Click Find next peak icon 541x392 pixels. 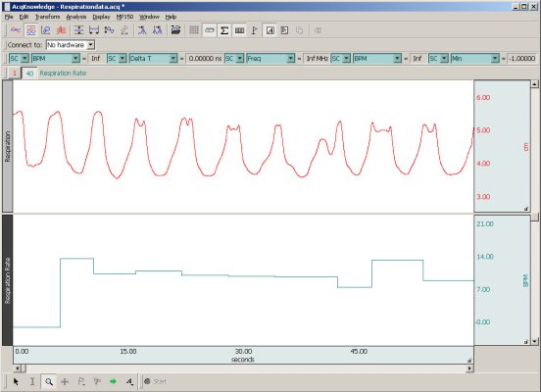point(142,30)
